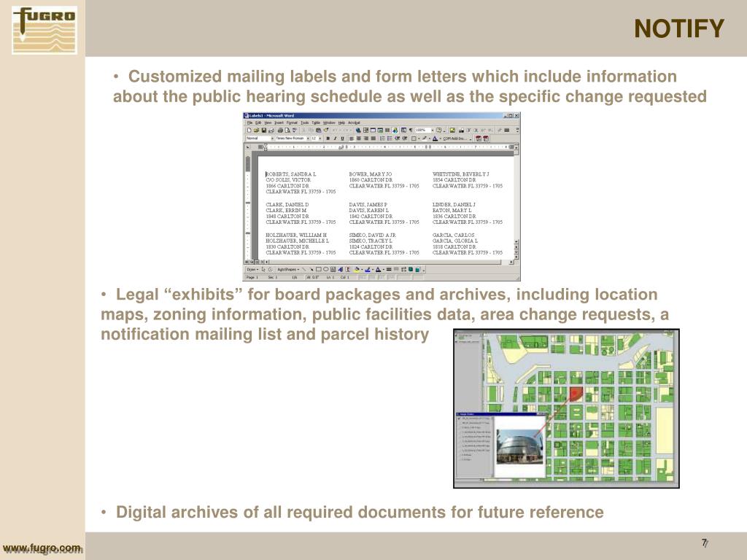Screen dimensions: 747x560
Task: Click 'BOWER, MARY JO' label text
Action: (370, 174)
